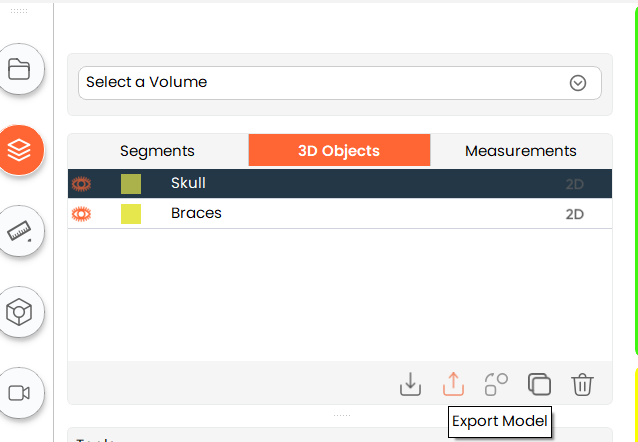Click the shape conversion icon beside Export

[496, 384]
